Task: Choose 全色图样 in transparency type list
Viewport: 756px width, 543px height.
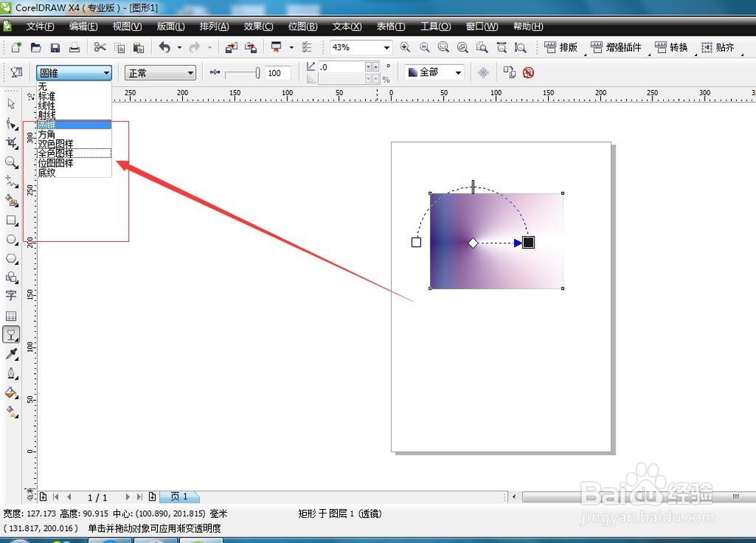Action: pyautogui.click(x=74, y=154)
